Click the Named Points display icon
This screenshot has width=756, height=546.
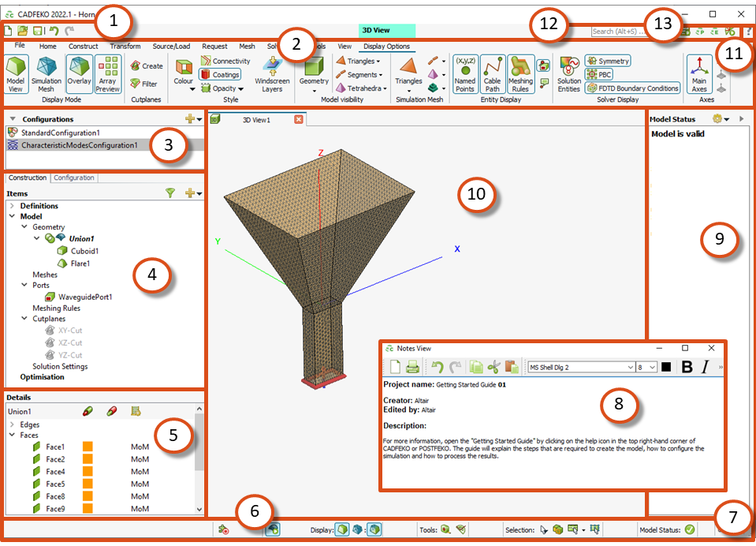point(465,75)
